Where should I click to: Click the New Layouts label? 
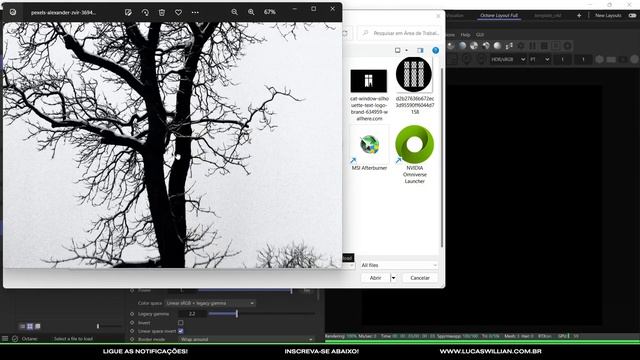pos(608,16)
